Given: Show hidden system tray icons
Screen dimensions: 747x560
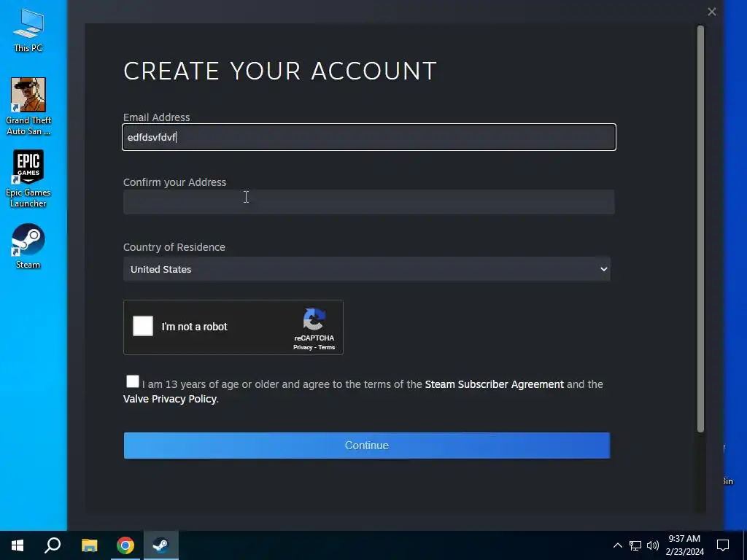Looking at the screenshot, I should 617,545.
